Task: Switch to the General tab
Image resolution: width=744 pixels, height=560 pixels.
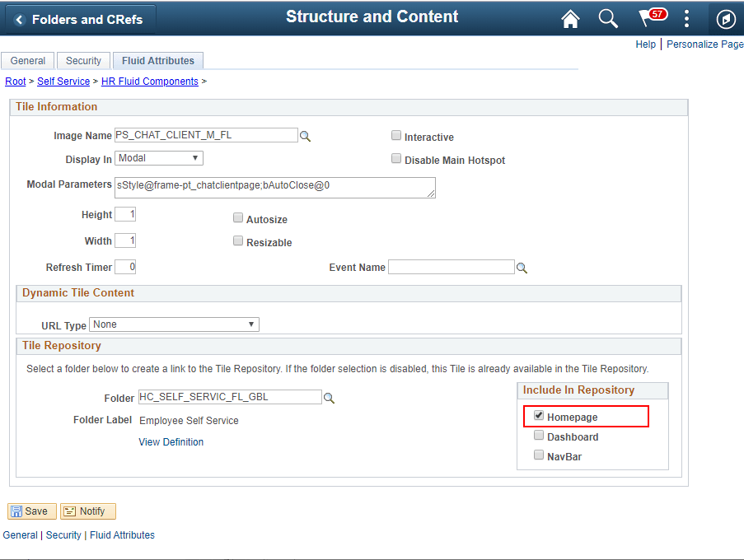Action: click(x=28, y=61)
